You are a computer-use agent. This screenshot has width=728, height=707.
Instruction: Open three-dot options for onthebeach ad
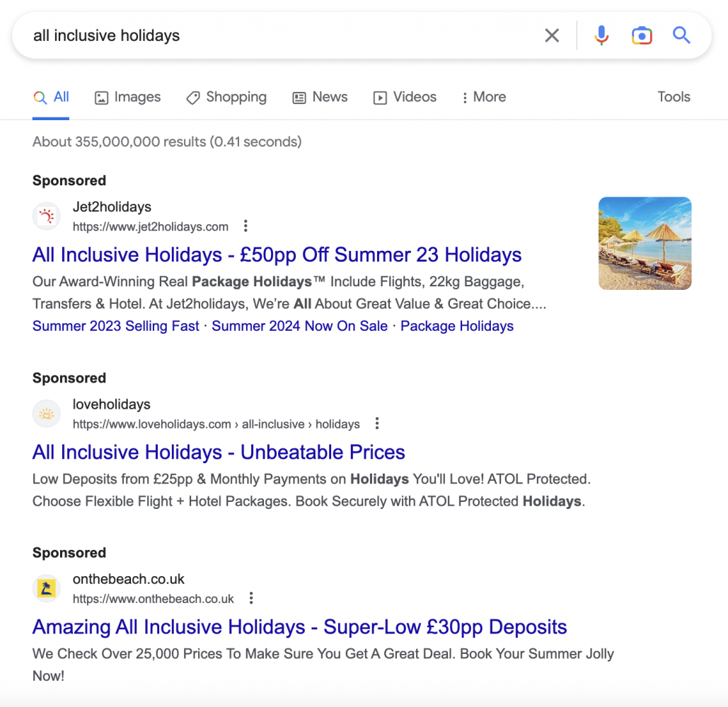(x=251, y=598)
